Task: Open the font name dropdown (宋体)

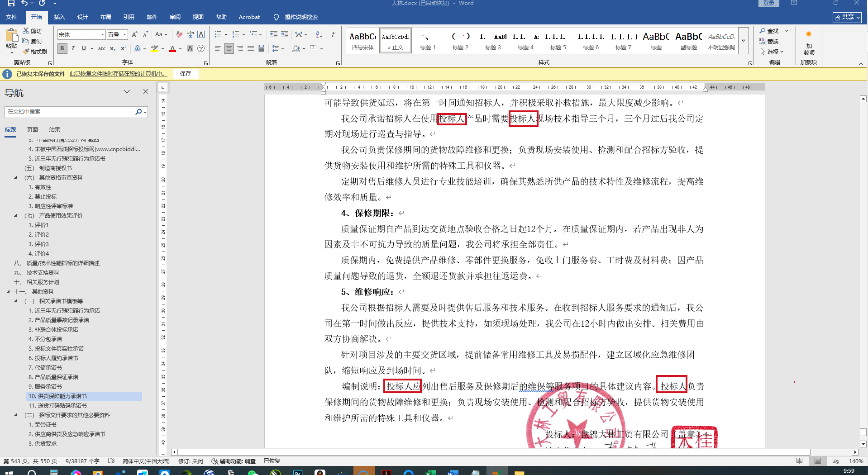Action: [x=102, y=34]
